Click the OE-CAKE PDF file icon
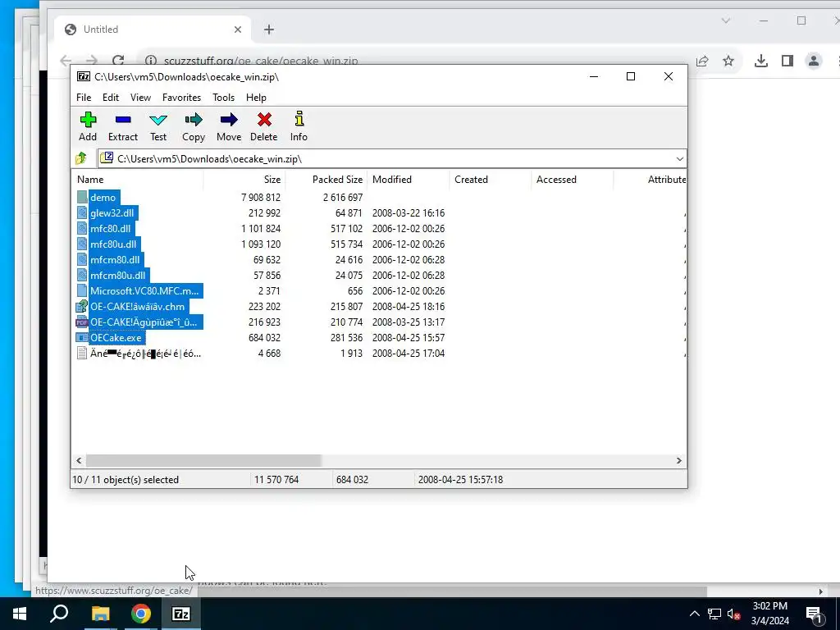840x630 pixels. [81, 322]
